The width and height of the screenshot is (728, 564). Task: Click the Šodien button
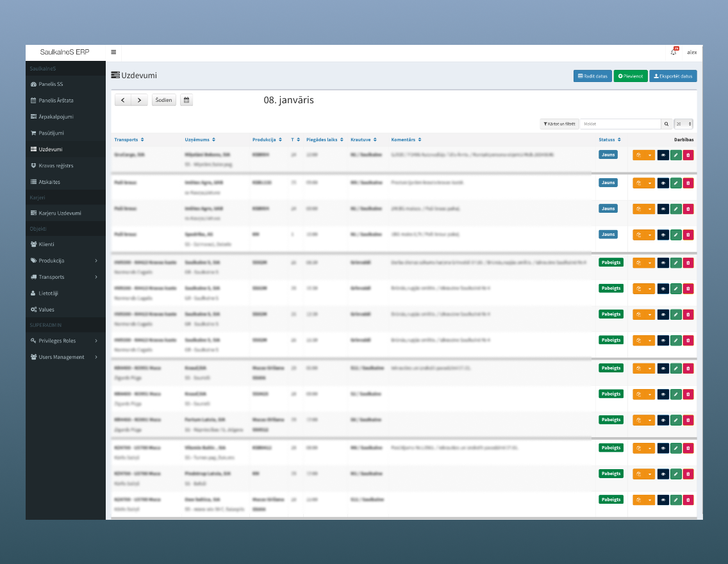point(164,100)
